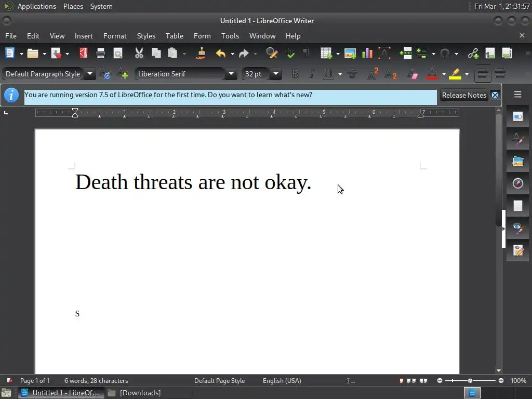
Task: Toggle italic formatting
Action: click(312, 74)
